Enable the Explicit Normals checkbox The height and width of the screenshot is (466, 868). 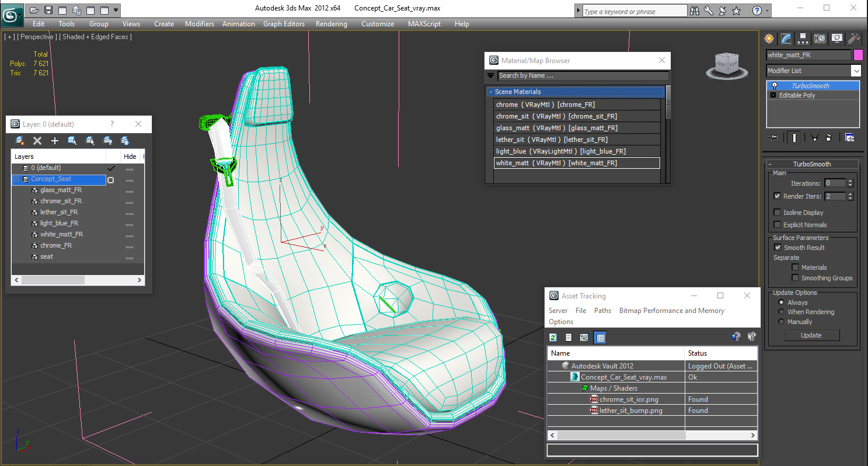tap(777, 225)
